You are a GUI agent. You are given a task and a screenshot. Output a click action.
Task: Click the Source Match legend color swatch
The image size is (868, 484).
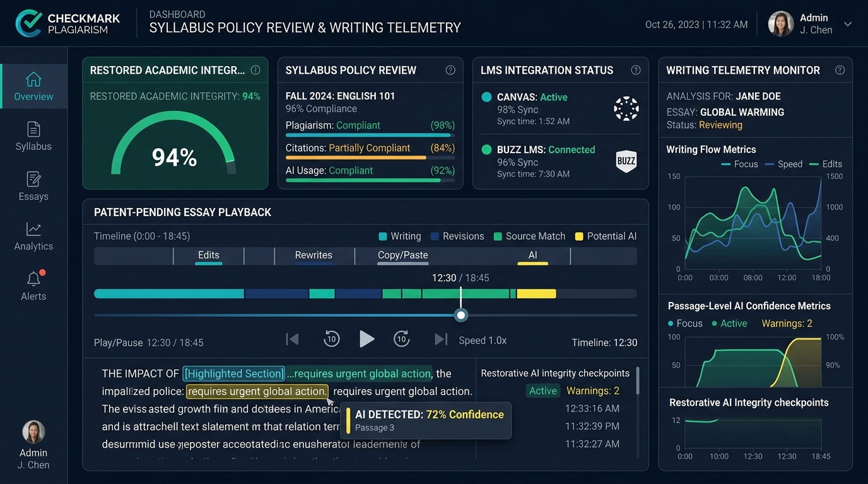(x=498, y=236)
